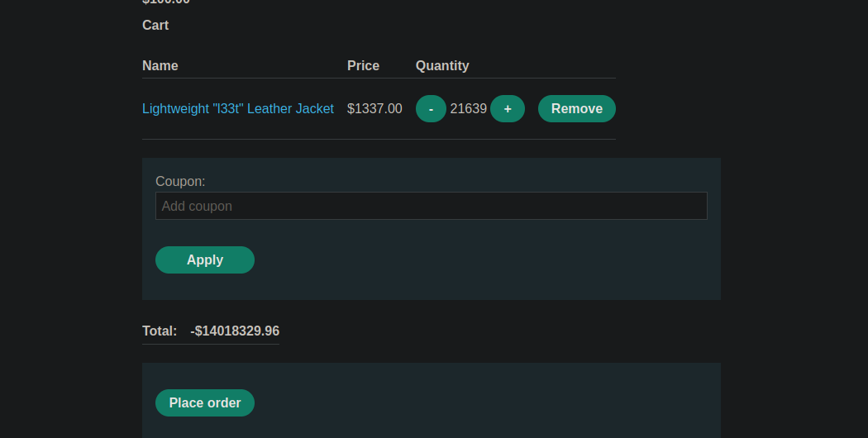Click the Quantity column header
Image resolution: width=868 pixels, height=438 pixels.
[442, 65]
